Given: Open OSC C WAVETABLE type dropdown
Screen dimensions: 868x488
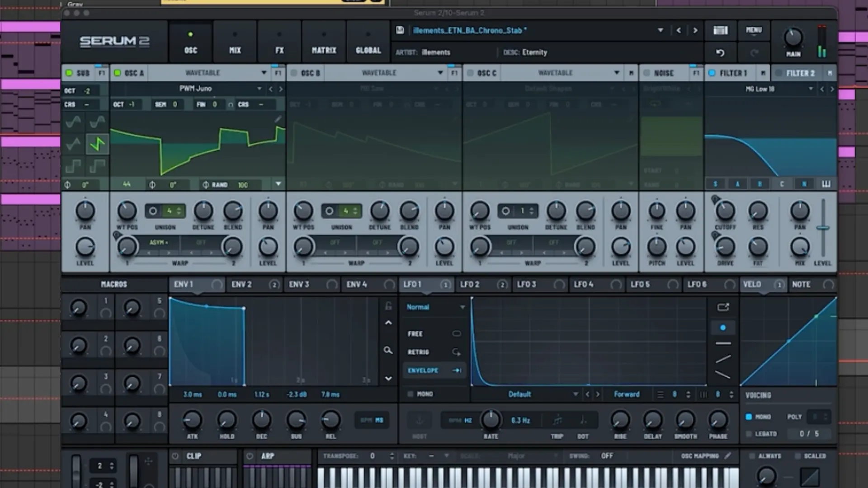Looking at the screenshot, I should 617,73.
